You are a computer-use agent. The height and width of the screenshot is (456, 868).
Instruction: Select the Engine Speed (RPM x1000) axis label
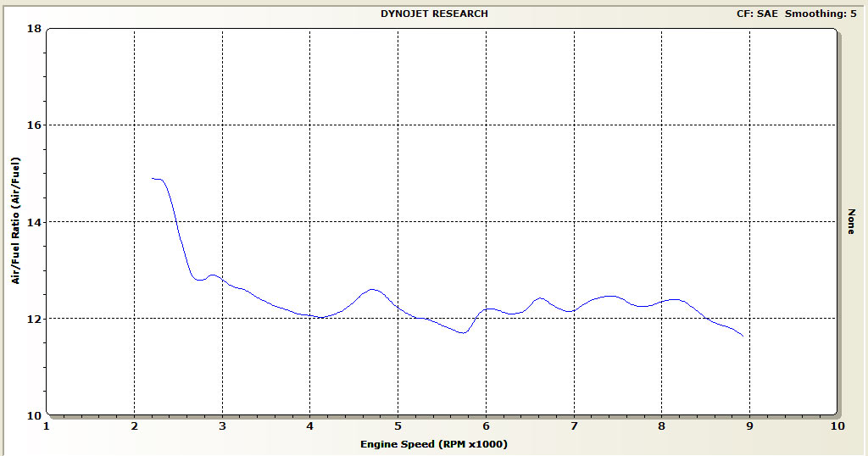tap(434, 444)
